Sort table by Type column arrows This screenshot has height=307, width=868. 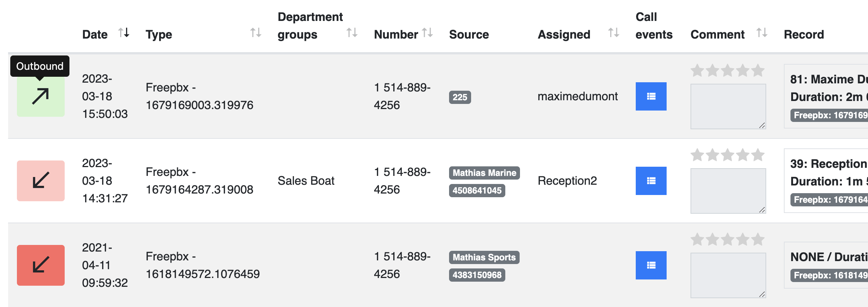pyautogui.click(x=256, y=33)
